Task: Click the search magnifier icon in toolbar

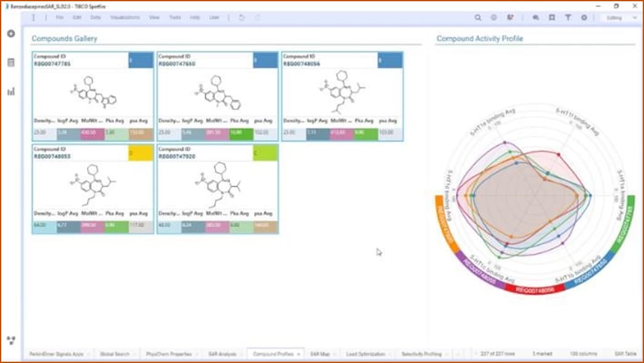Action: tap(478, 18)
